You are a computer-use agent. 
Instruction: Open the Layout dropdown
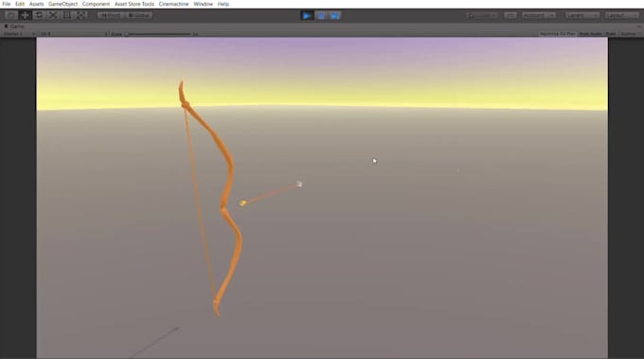(622, 15)
